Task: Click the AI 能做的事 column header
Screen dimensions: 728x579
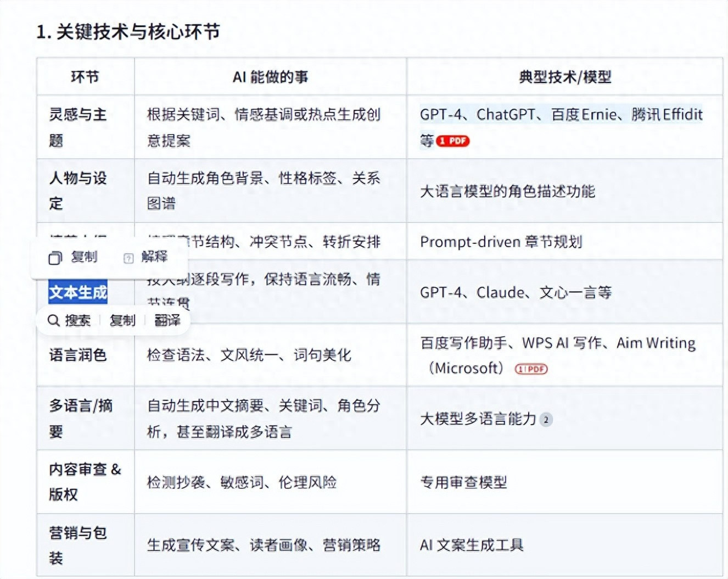Action: coord(270,77)
